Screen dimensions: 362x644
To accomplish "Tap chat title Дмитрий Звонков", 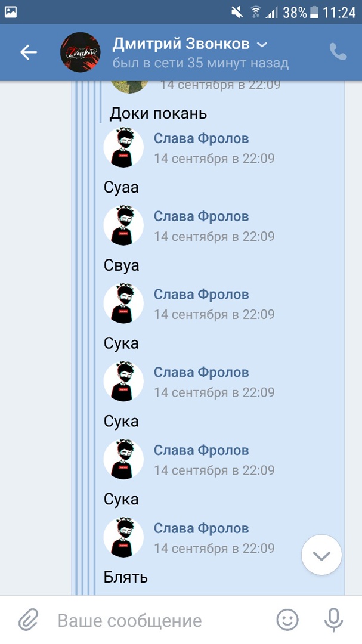I will coord(181,44).
